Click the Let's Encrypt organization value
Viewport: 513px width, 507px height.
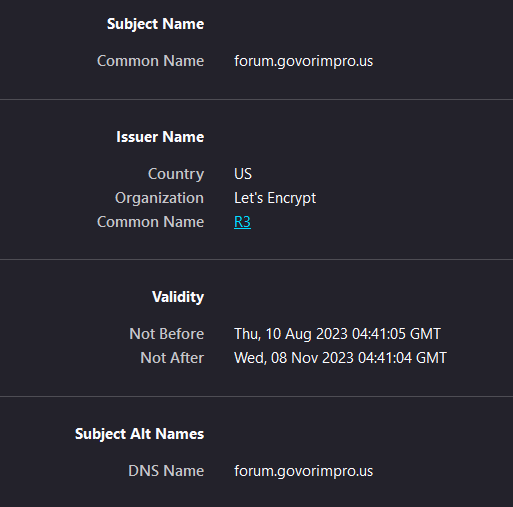click(x=275, y=198)
